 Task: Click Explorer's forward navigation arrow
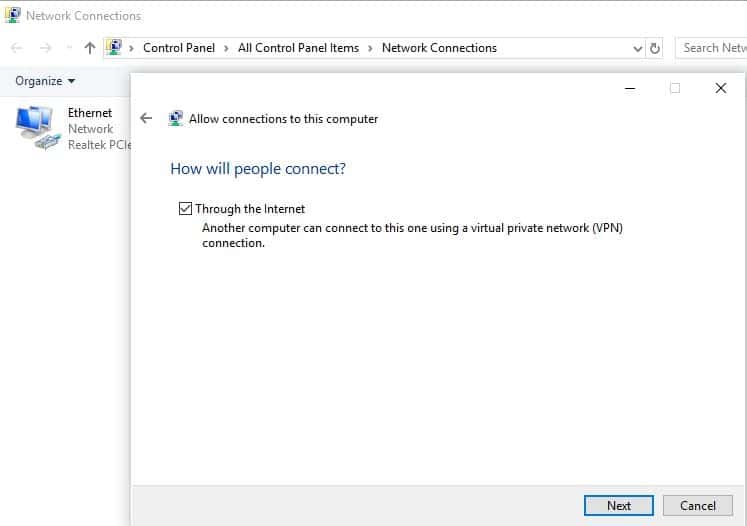pyautogui.click(x=45, y=48)
